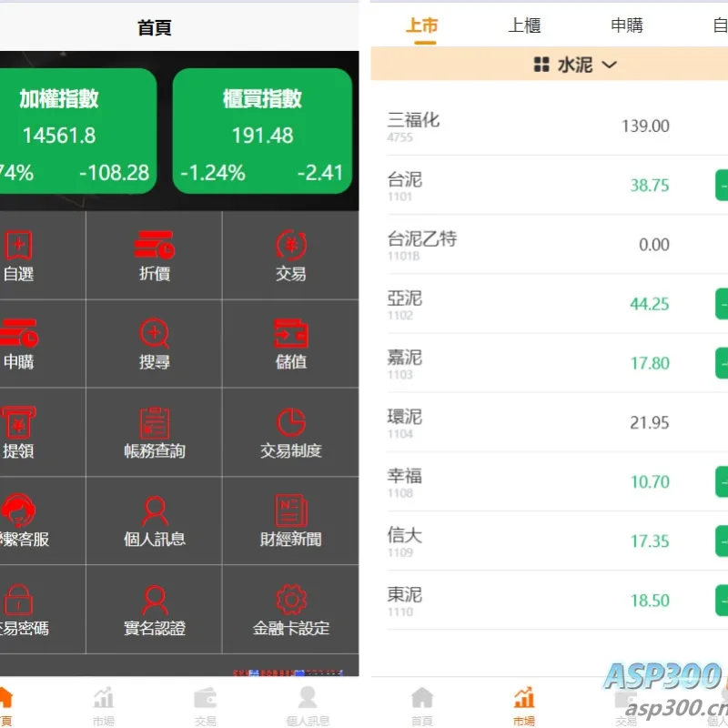Click price 139.00

(645, 126)
